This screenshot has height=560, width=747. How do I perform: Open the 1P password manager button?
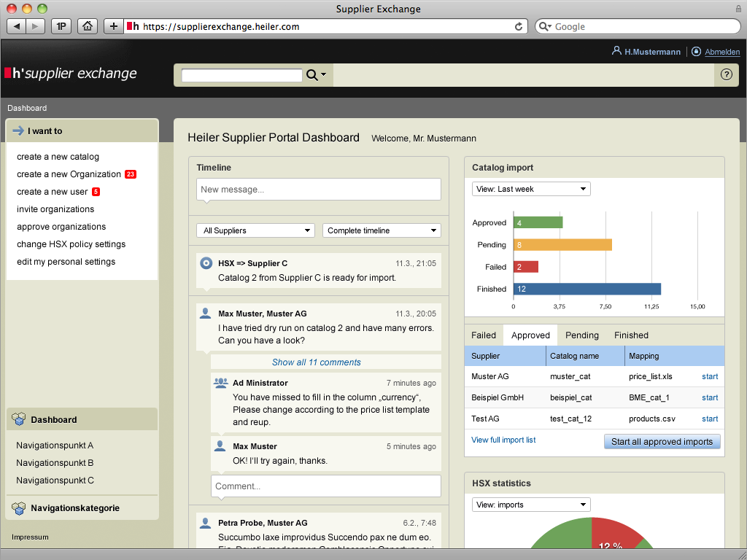[x=61, y=26]
